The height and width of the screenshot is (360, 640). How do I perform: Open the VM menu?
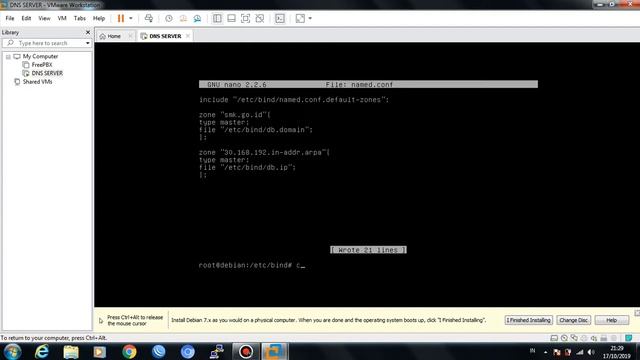tap(62, 18)
